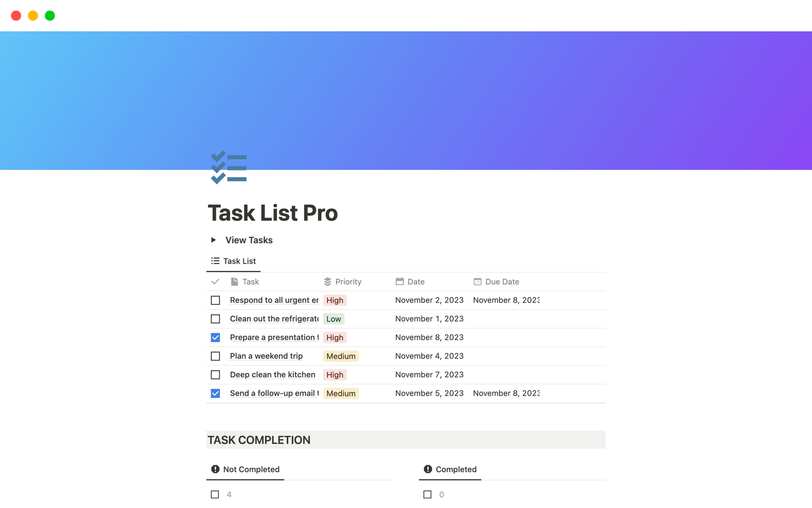This screenshot has width=812, height=508.
Task: Click the Priority column stack icon
Action: tap(327, 282)
